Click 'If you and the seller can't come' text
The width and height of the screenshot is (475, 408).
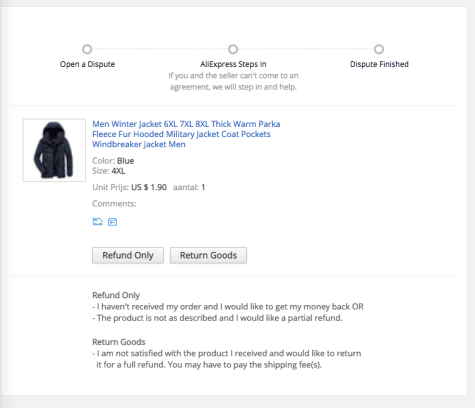pyautogui.click(x=233, y=81)
